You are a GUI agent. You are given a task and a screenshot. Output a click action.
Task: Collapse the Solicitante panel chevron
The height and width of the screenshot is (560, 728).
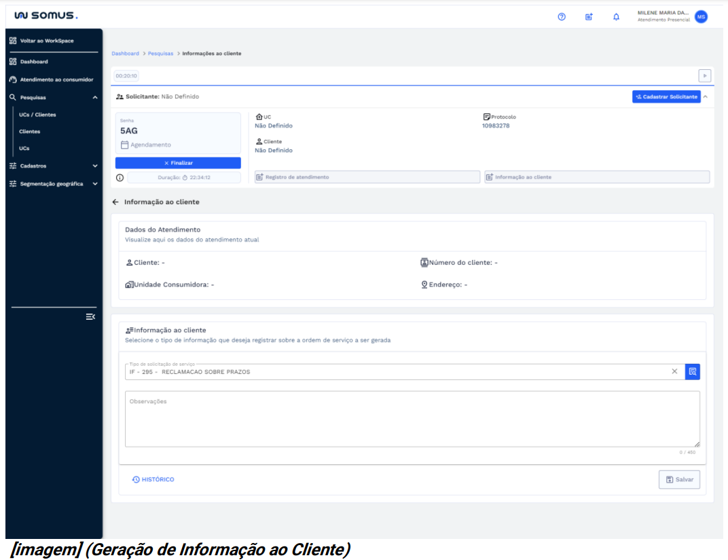[705, 97]
